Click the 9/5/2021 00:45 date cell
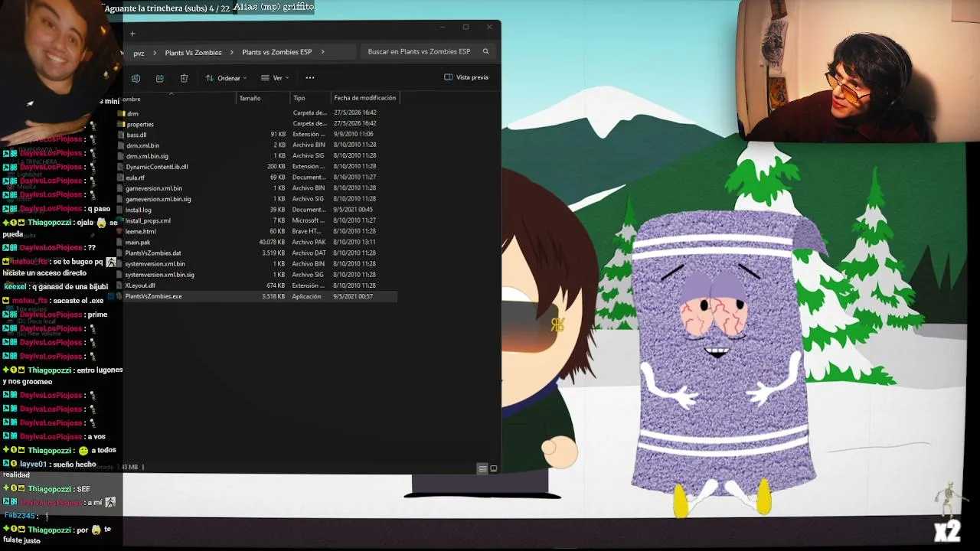Viewport: 980px width, 551px height. coord(353,210)
